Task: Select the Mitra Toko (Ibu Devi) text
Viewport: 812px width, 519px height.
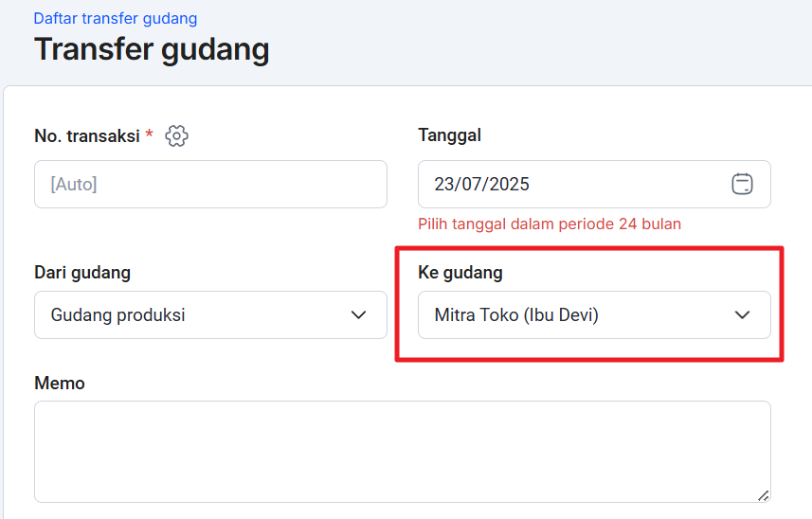Action: point(516,315)
